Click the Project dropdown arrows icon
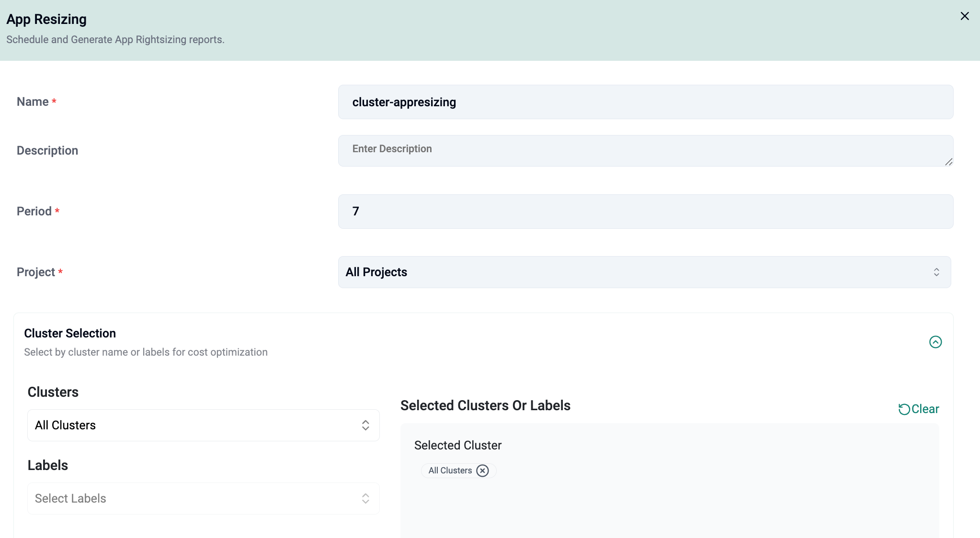 click(936, 272)
